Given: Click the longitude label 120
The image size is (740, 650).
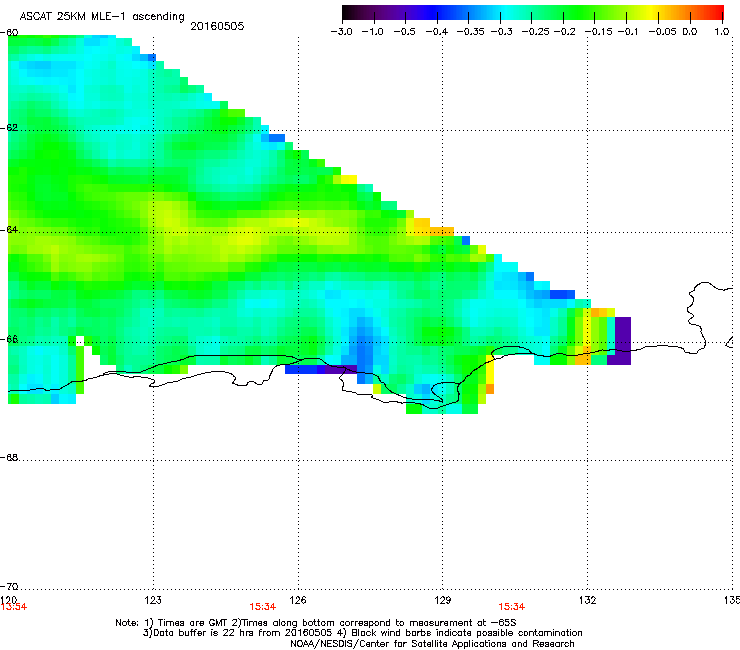Looking at the screenshot, I should [x=9, y=600].
